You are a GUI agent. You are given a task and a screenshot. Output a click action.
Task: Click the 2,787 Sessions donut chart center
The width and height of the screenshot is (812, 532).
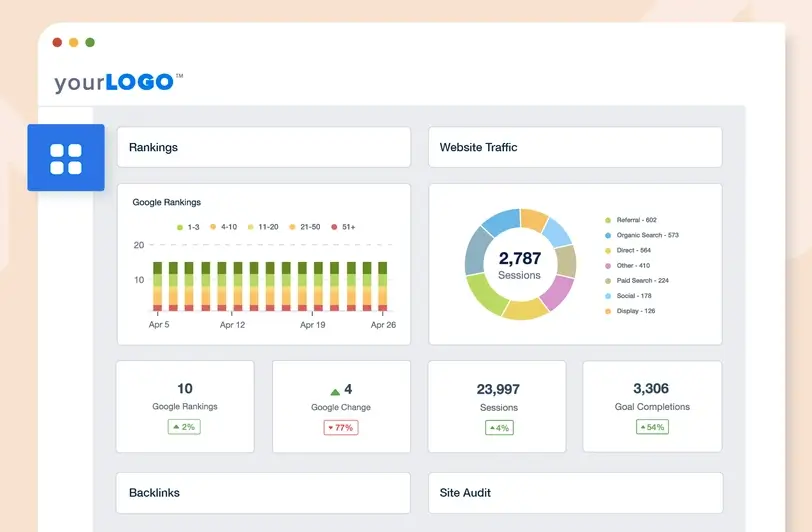pyautogui.click(x=520, y=265)
